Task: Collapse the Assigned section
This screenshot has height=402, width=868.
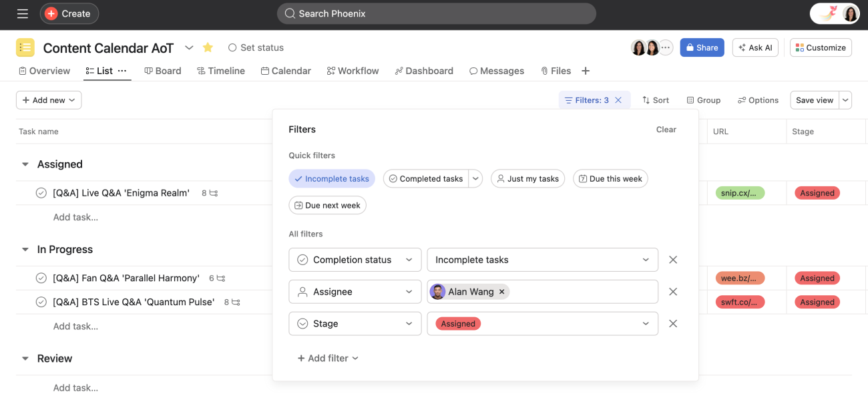Action: 25,164
